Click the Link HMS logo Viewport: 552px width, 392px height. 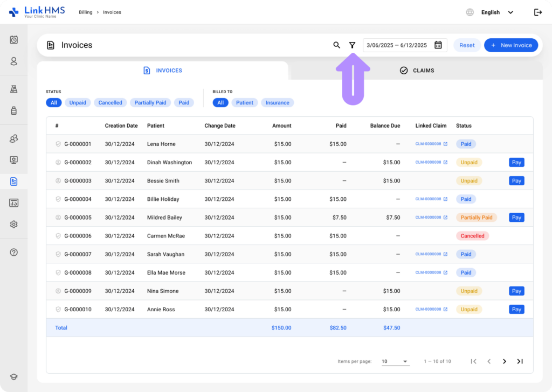click(x=37, y=12)
